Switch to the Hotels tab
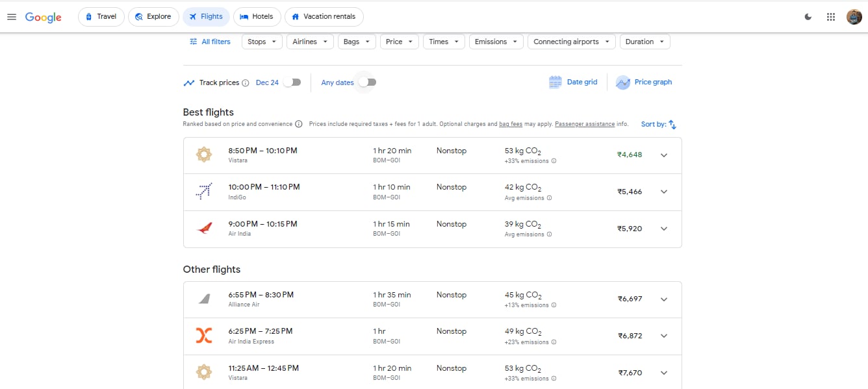Viewport: 868px width, 389px height. [x=257, y=17]
